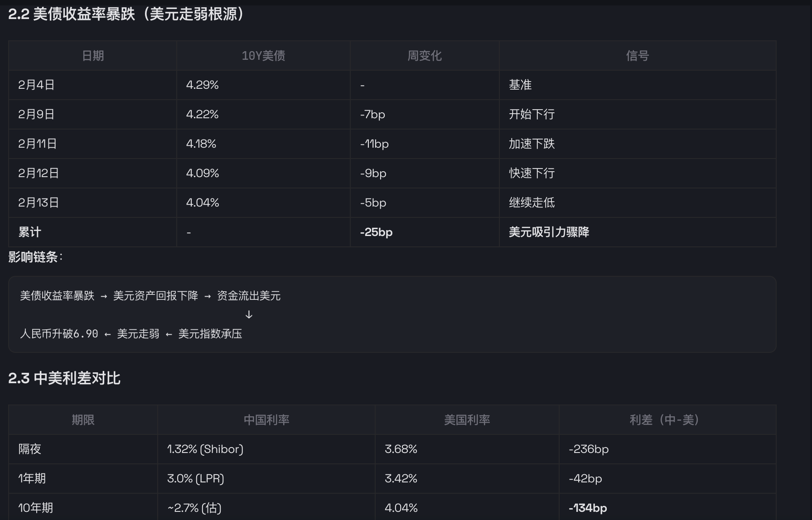This screenshot has height=520, width=812.
Task: Click the bold -25bp cumulative cell
Action: click(376, 232)
